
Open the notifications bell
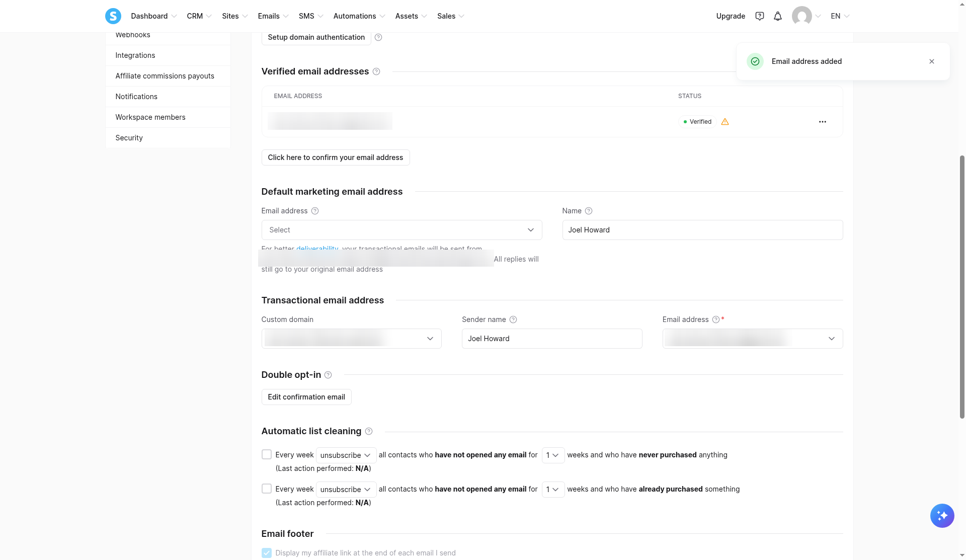point(778,16)
